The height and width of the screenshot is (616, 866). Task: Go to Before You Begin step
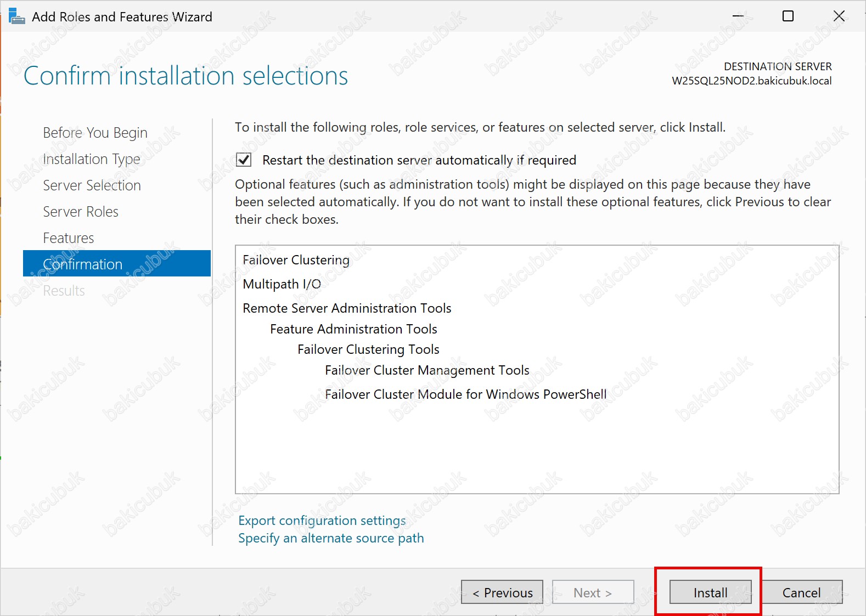(95, 133)
